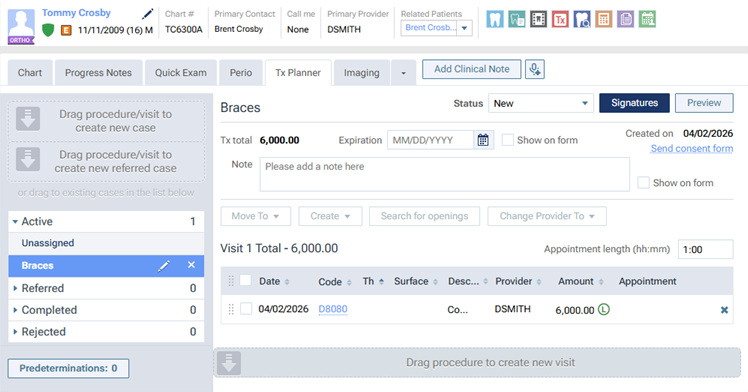This screenshot has width=748, height=392.
Task: Tick Show on form checkbox next to Expiration
Action: (x=508, y=140)
